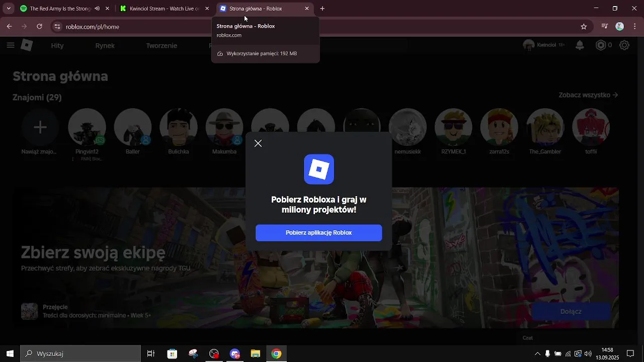The image size is (644, 362).
Task: Click Zobacz wszystko link for friends
Action: (588, 95)
